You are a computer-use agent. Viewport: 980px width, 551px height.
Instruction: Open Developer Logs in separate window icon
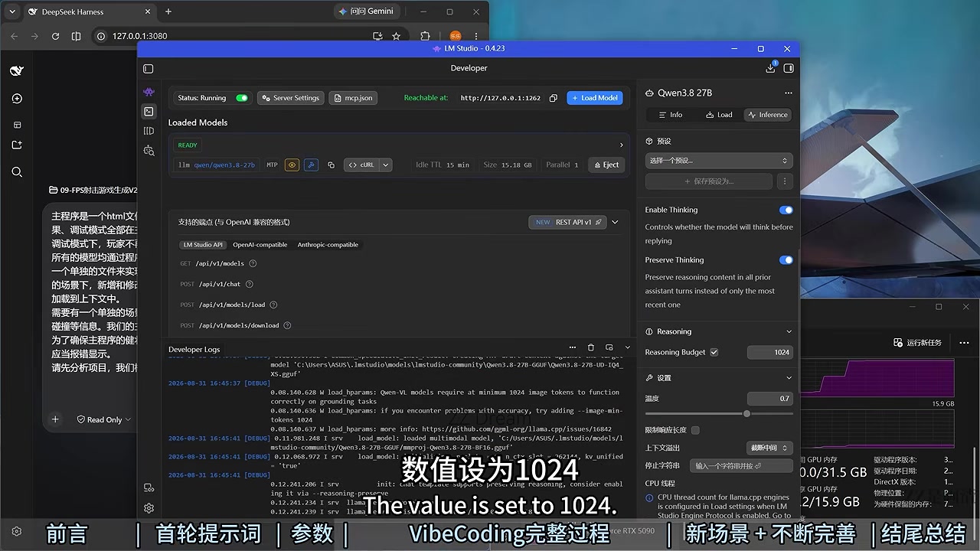point(609,347)
